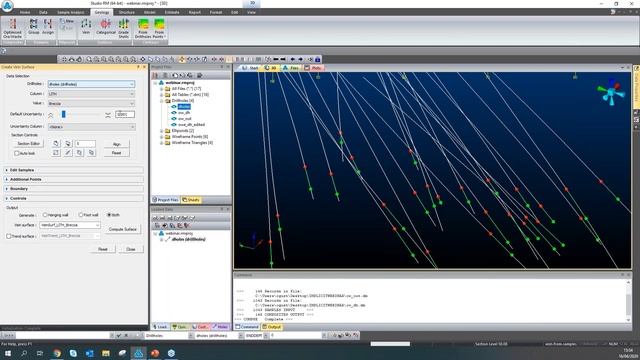This screenshot has width=640, height=360.
Task: Expand the Boundary section
Action: tap(73, 189)
